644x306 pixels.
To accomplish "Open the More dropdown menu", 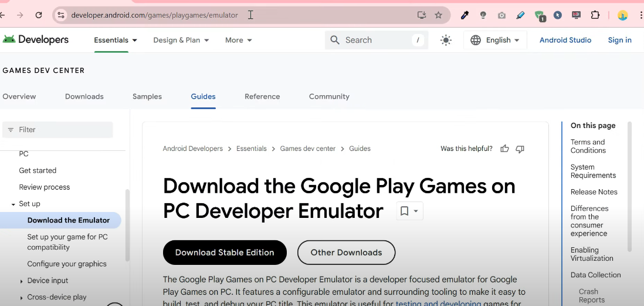I will pos(238,40).
